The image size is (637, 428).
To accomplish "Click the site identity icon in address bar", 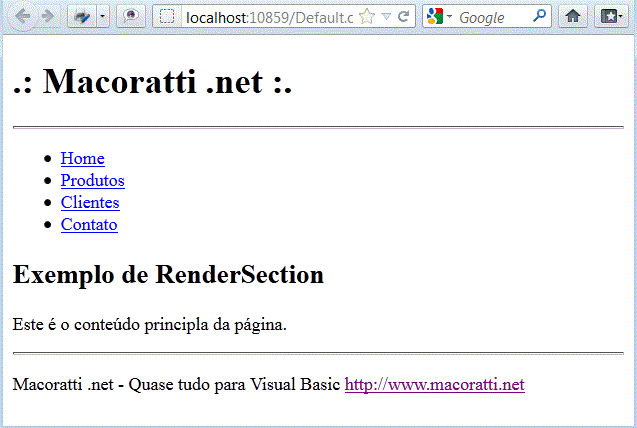I will coord(167,17).
